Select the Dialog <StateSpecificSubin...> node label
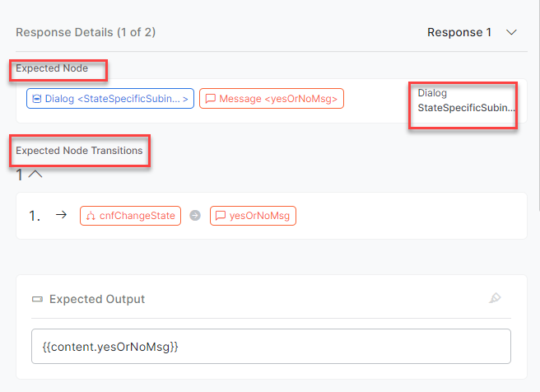Image resolution: width=540 pixels, height=392 pixels. (117, 99)
